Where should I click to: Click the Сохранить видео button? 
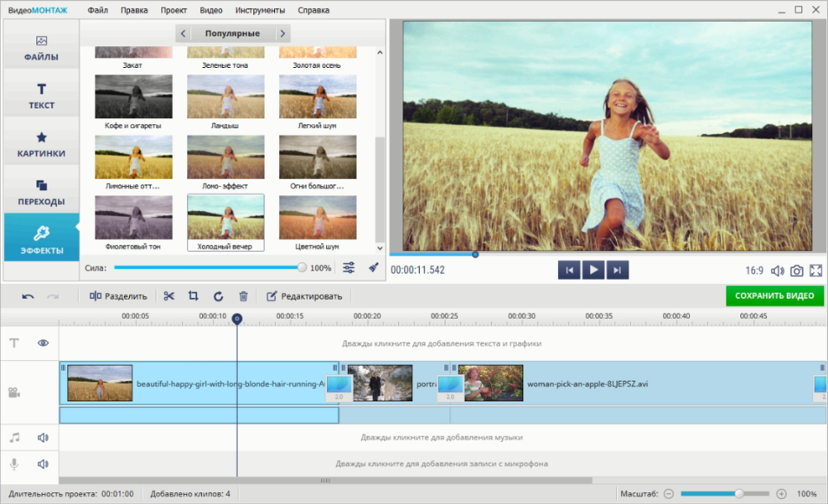(x=774, y=295)
